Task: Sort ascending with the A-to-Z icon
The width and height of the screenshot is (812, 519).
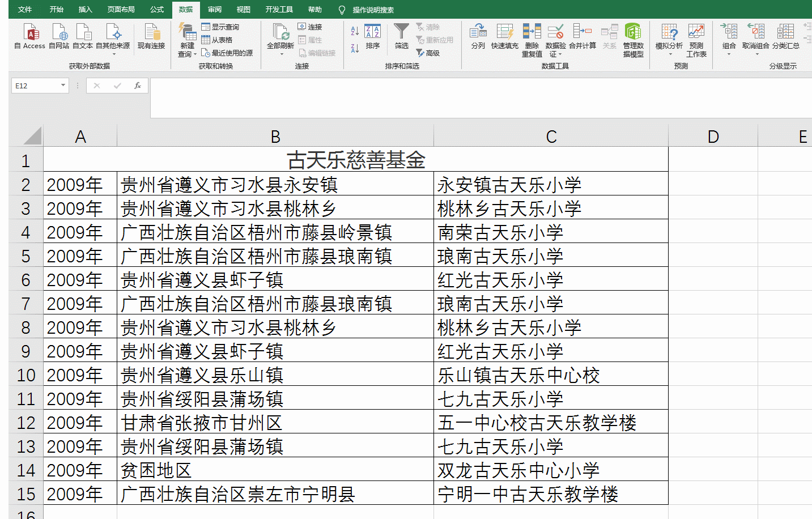Action: click(x=355, y=31)
